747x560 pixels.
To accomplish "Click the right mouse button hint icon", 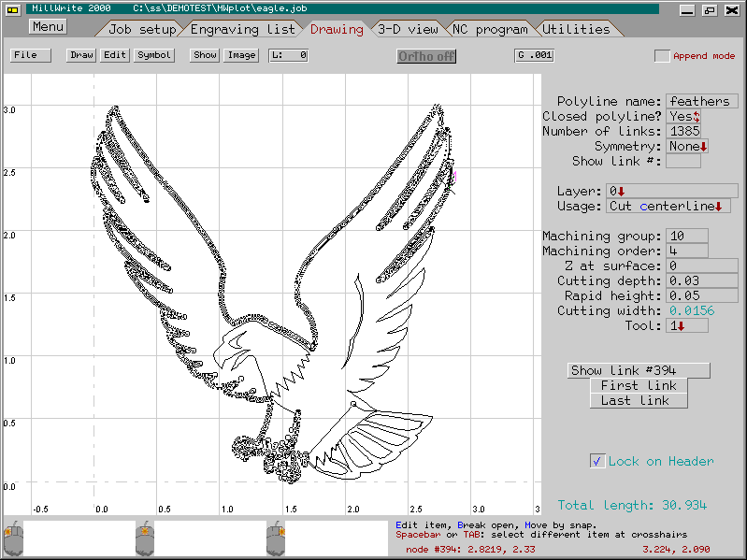I will (x=275, y=539).
